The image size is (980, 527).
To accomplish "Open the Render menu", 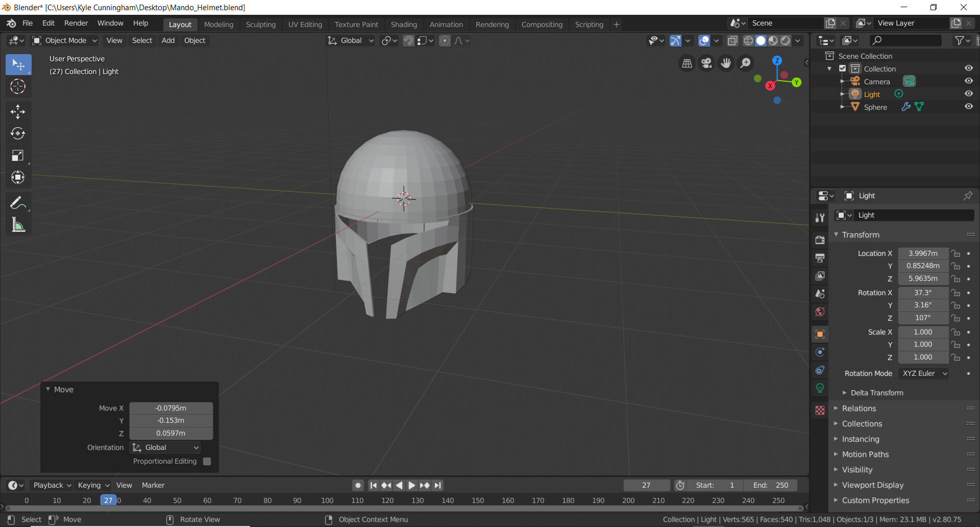I will coord(76,23).
